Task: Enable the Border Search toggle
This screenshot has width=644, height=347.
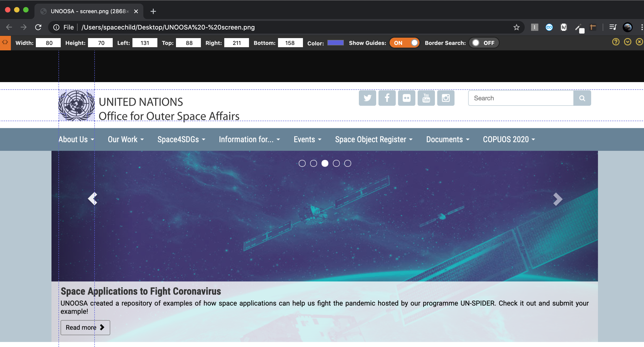Action: click(x=483, y=43)
